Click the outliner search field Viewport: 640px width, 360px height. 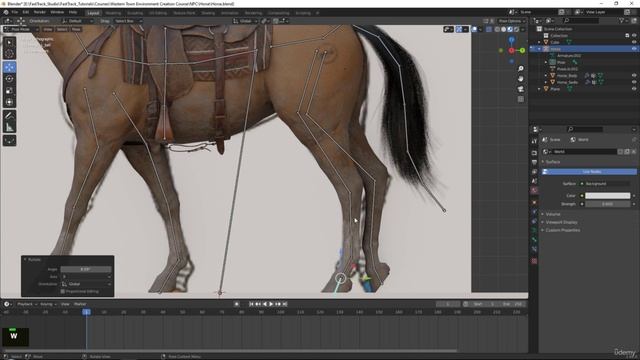tap(581, 21)
